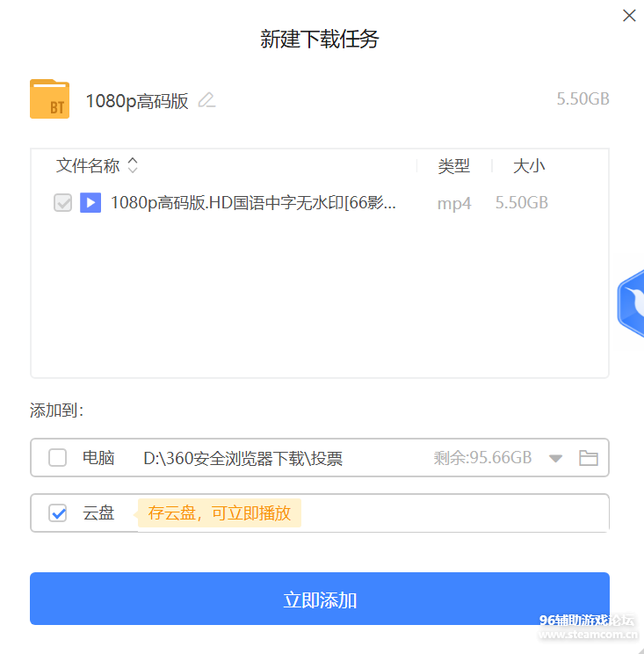Uncheck the 云盘 checkbox
Image resolution: width=644 pixels, height=654 pixels.
pos(57,512)
